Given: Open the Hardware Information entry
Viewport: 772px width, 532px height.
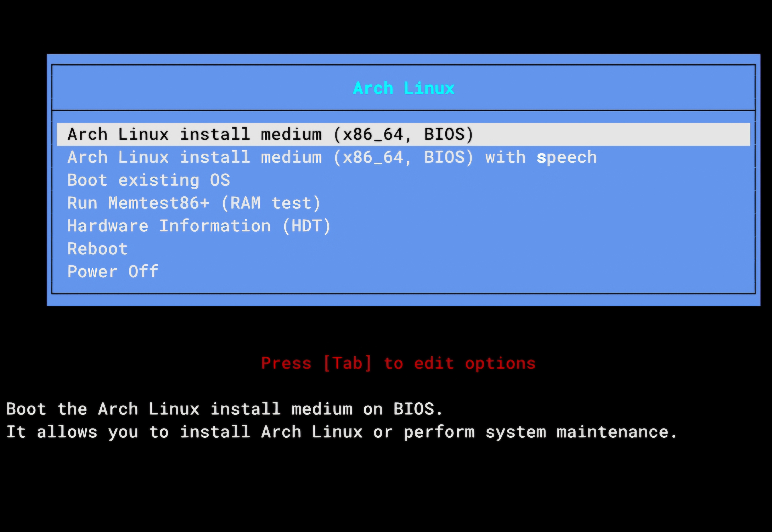Looking at the screenshot, I should [199, 226].
